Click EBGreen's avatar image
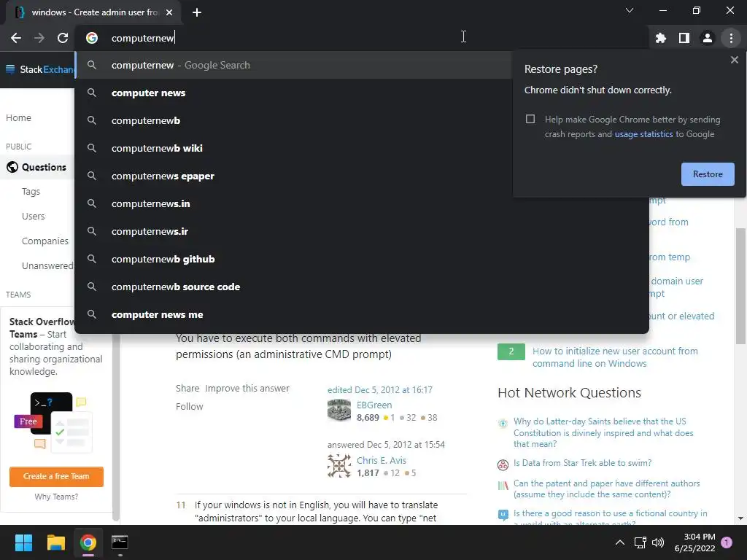 [339, 410]
